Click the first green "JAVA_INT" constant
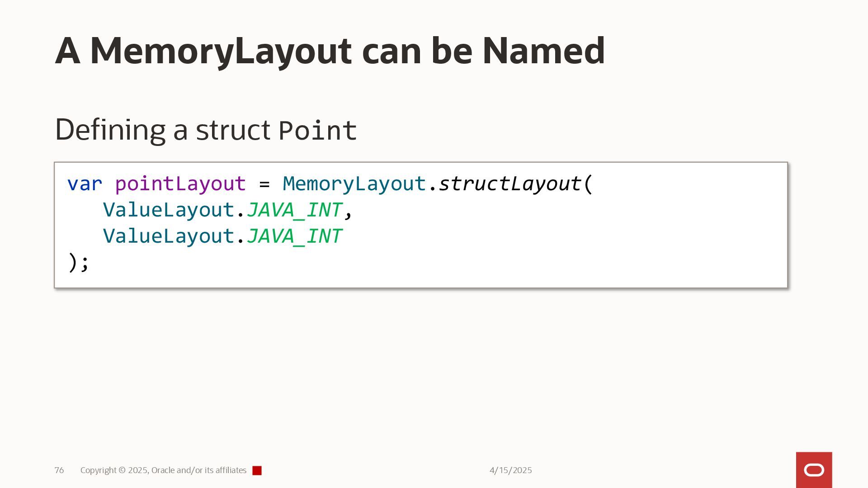This screenshot has height=488, width=868. point(294,210)
